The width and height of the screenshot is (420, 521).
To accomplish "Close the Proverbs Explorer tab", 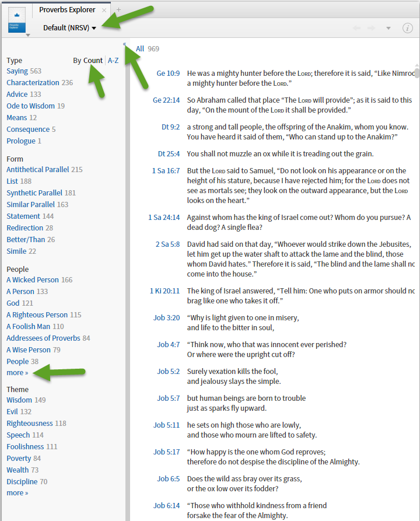I will [x=104, y=11].
